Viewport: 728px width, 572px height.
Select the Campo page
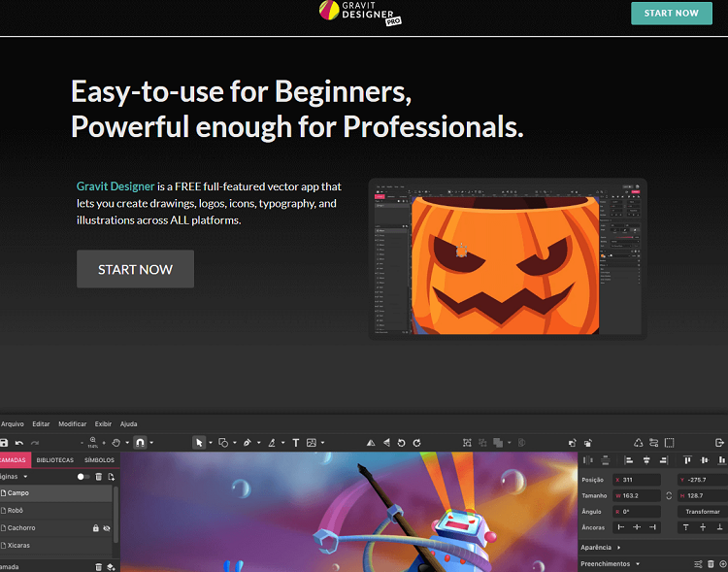[x=55, y=493]
